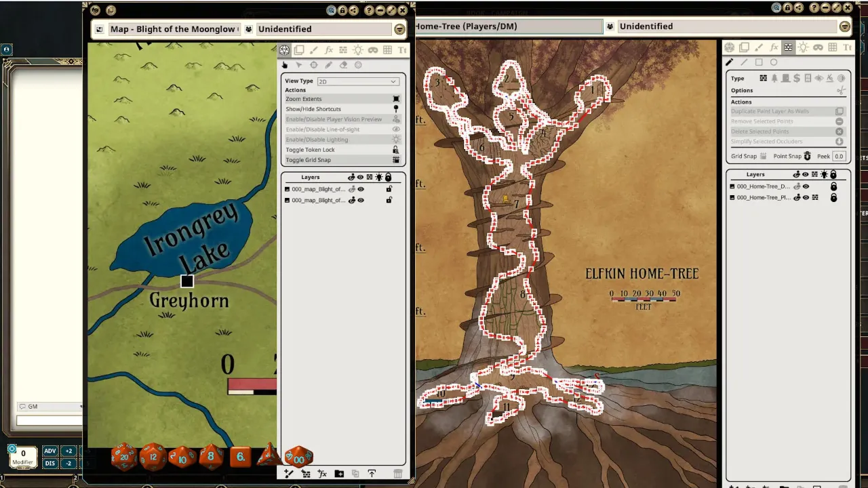Image resolution: width=868 pixels, height=488 pixels.
Task: Click the Peek 0.0 value field
Action: pos(839,157)
